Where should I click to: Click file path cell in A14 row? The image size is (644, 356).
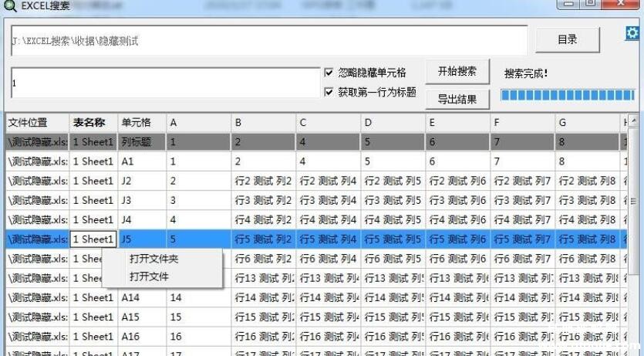click(x=37, y=297)
